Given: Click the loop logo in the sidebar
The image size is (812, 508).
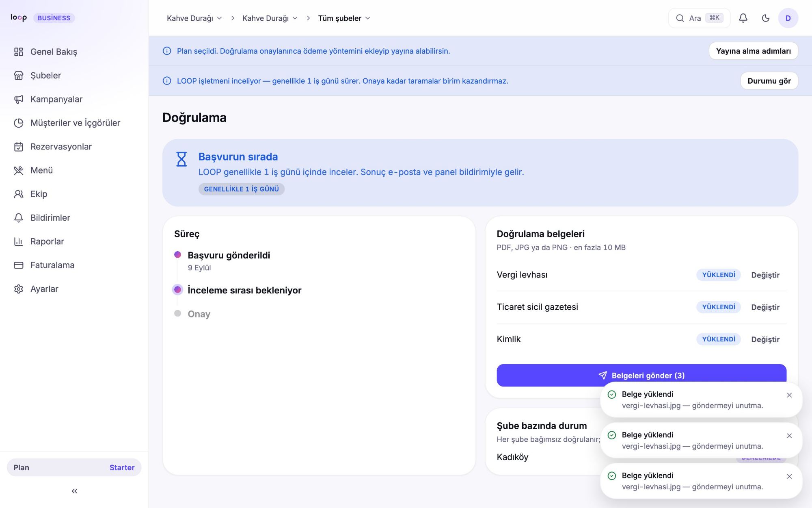Looking at the screenshot, I should point(19,17).
